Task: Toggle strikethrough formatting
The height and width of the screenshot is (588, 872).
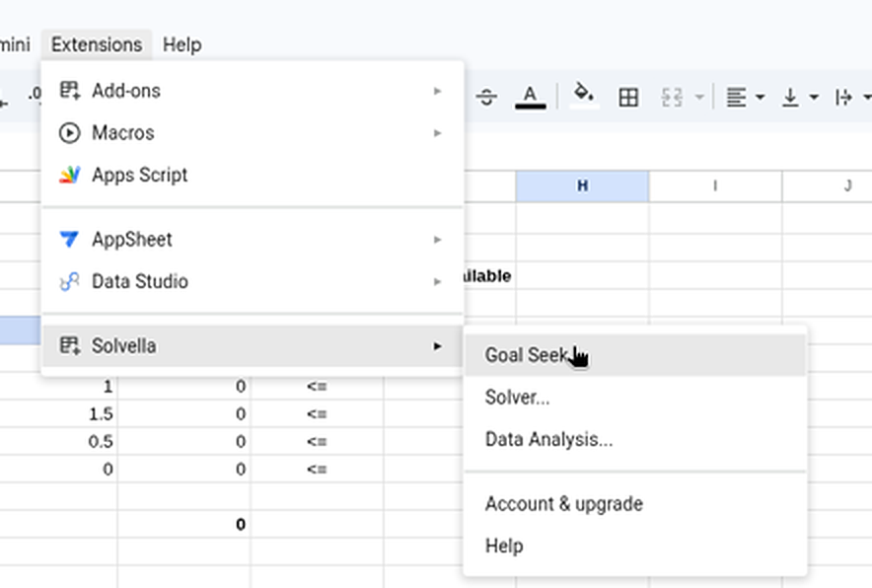Action: point(486,98)
